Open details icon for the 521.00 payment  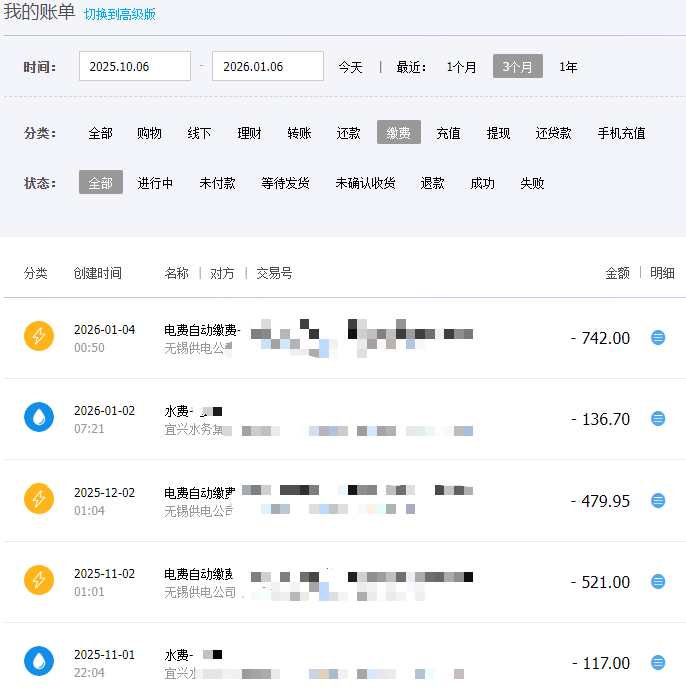point(658,582)
